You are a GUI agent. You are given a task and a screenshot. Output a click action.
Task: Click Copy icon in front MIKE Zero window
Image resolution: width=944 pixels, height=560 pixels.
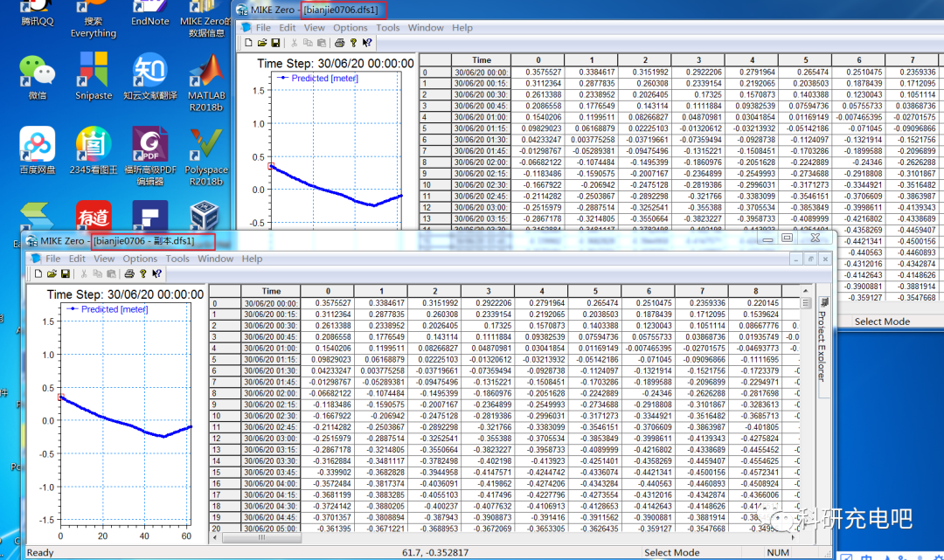click(x=98, y=274)
